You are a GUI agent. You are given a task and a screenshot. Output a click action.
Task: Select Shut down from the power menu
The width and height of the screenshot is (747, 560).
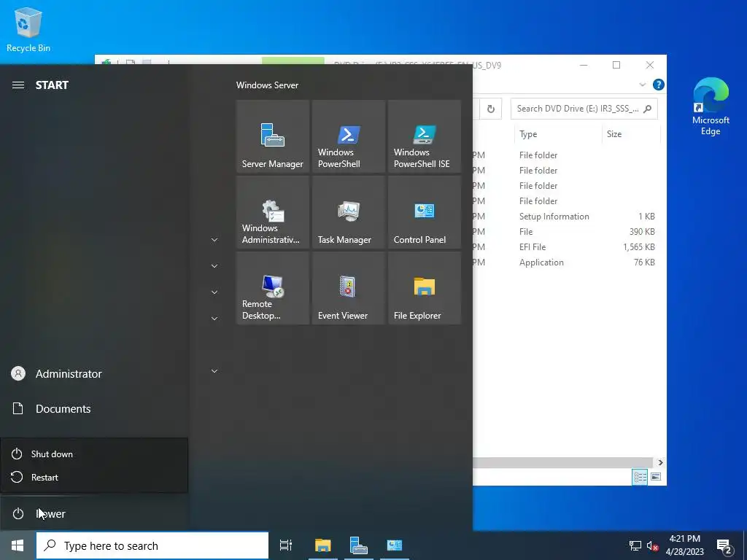click(x=94, y=454)
